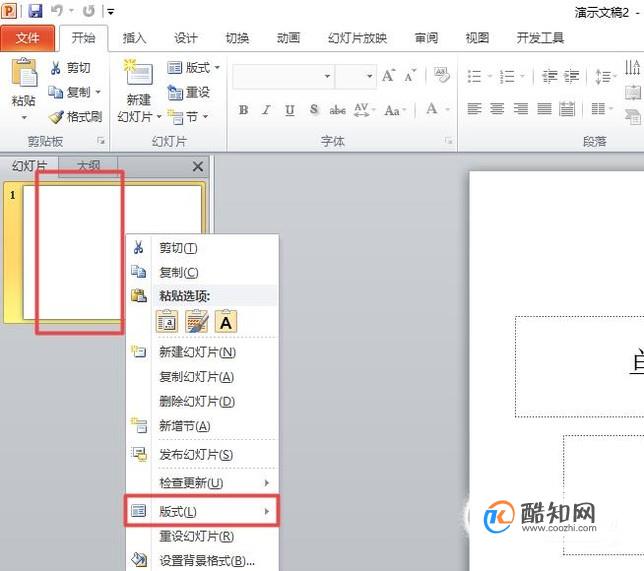Click the line spacing icon
The width and height of the screenshot is (644, 571).
[603, 76]
